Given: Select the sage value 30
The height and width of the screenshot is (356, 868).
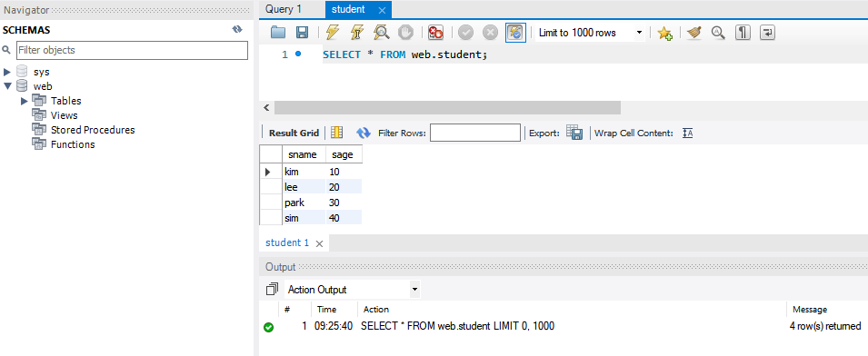Looking at the screenshot, I should [x=344, y=203].
